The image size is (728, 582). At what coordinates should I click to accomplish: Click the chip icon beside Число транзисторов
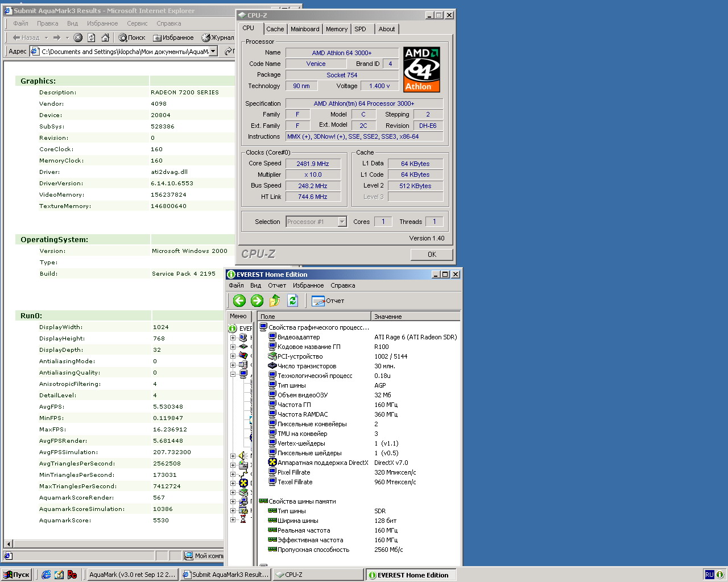272,366
